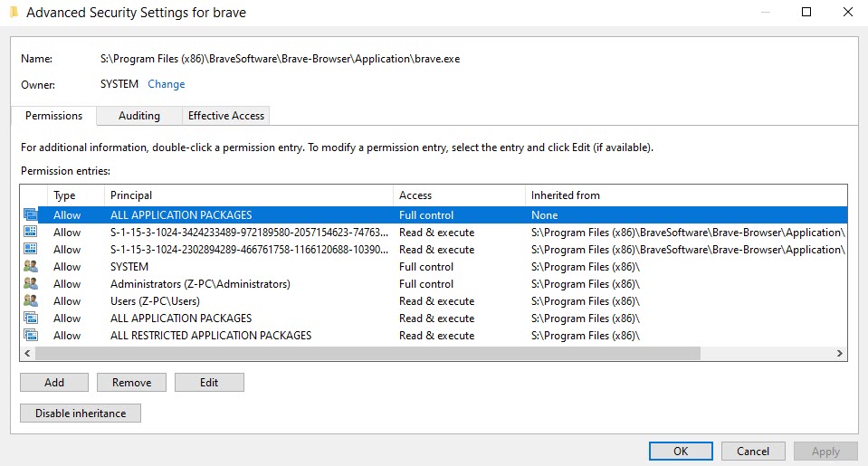Viewport: 868px width, 466px height.
Task: Click the Remove button
Action: (x=132, y=383)
